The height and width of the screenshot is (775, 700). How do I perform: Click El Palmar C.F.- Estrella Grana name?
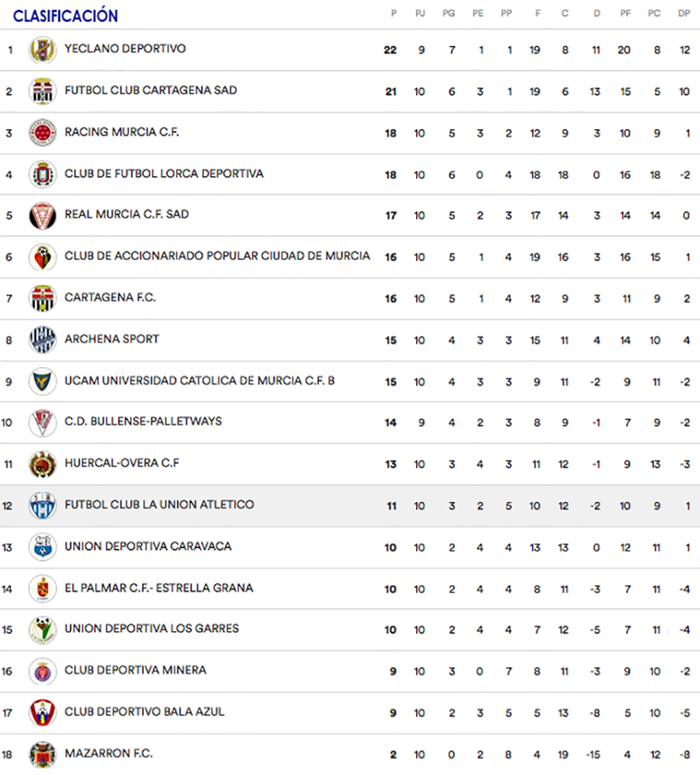(159, 587)
